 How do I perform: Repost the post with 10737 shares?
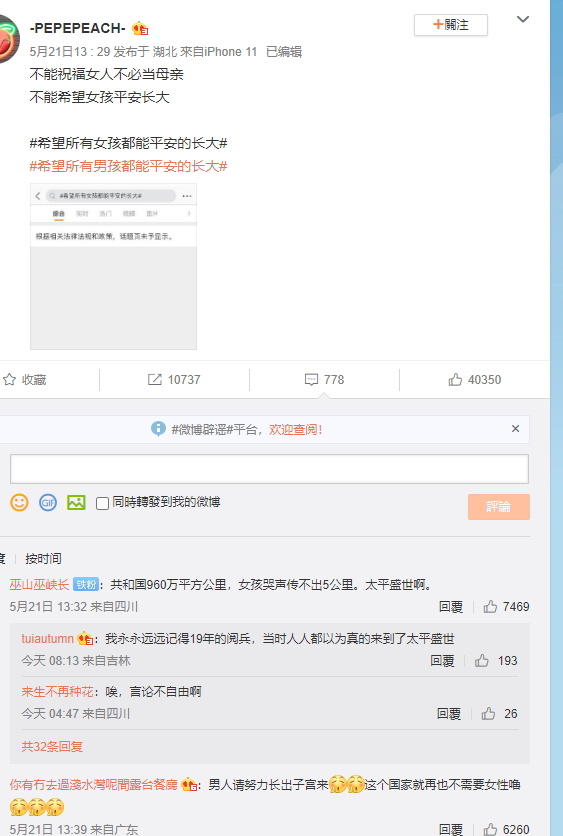(x=174, y=380)
